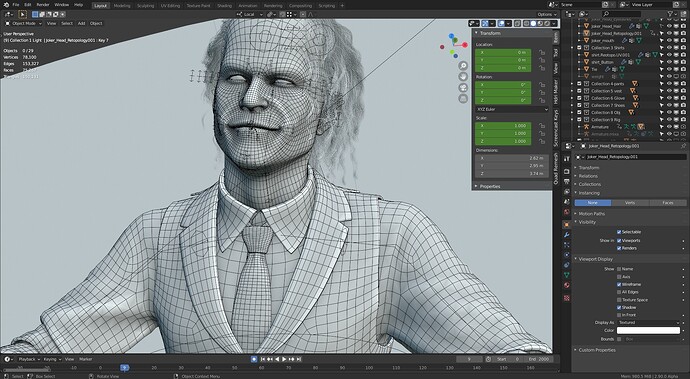Viewport: 690px width, 379px height.
Task: Open the Keying timeline menu
Action: (51, 359)
